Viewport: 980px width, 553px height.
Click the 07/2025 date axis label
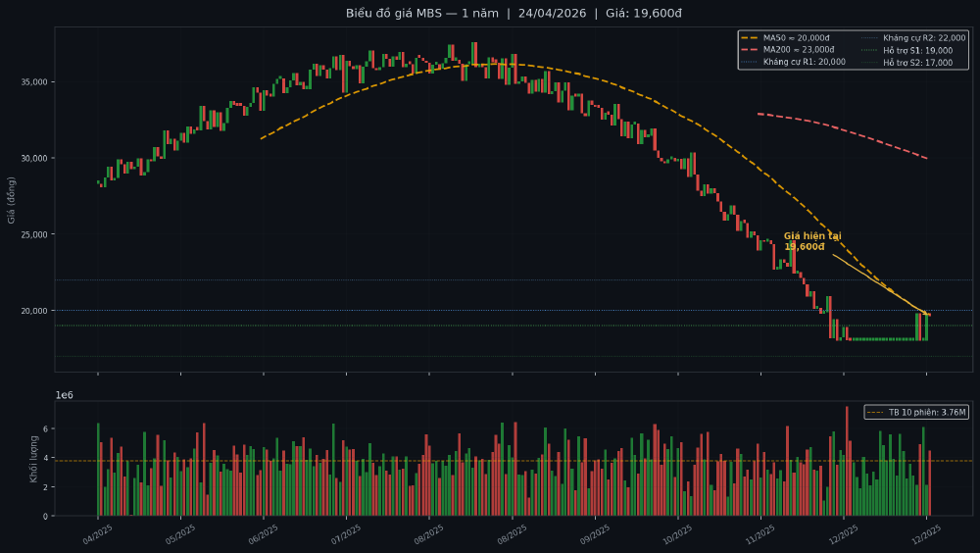(x=346, y=533)
